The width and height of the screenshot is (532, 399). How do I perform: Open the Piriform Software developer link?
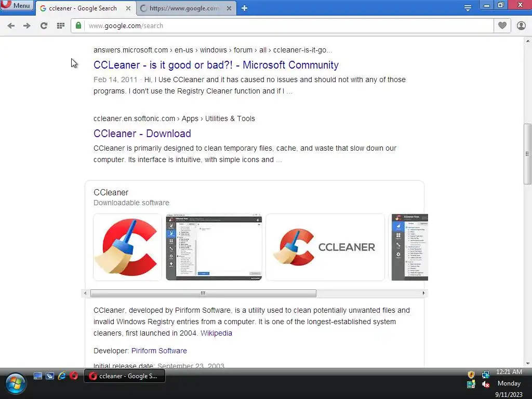[x=159, y=351]
